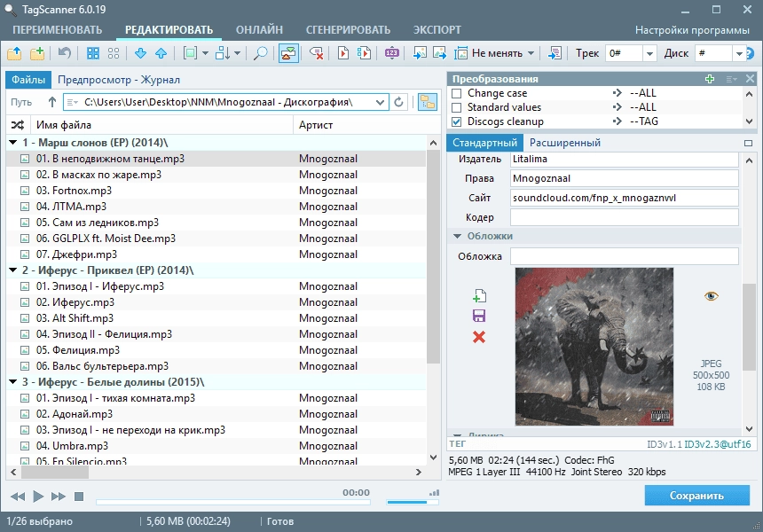This screenshot has height=532, width=763.
Task: Open the Не менять cover resize dropdown
Action: tap(531, 53)
